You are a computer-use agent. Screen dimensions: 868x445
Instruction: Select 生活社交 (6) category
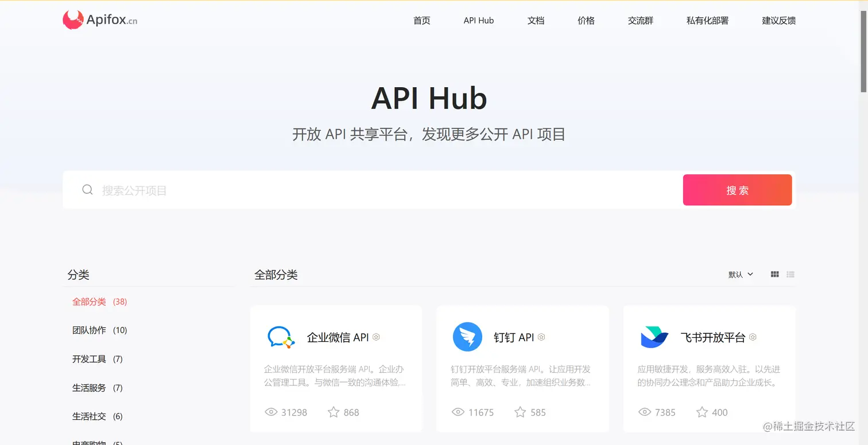coord(97,416)
